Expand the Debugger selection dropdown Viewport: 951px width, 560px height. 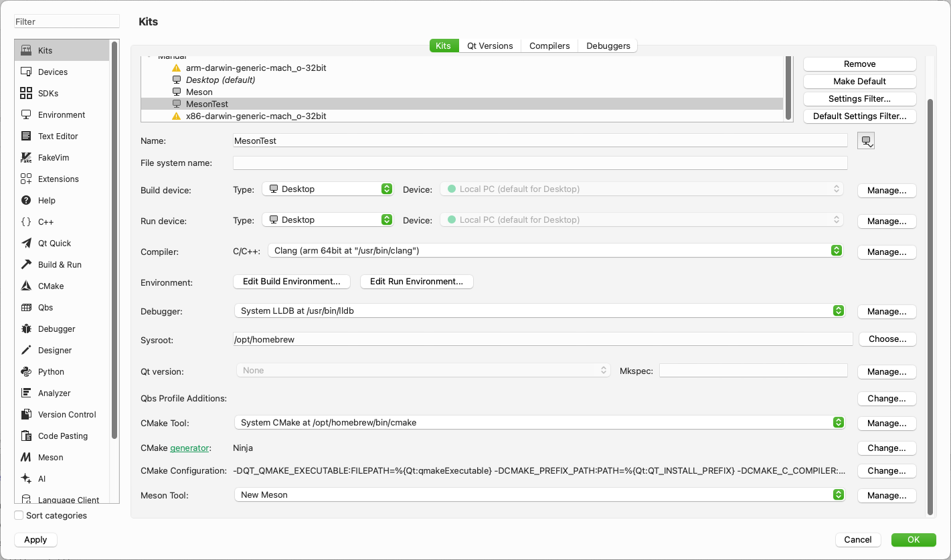point(538,311)
